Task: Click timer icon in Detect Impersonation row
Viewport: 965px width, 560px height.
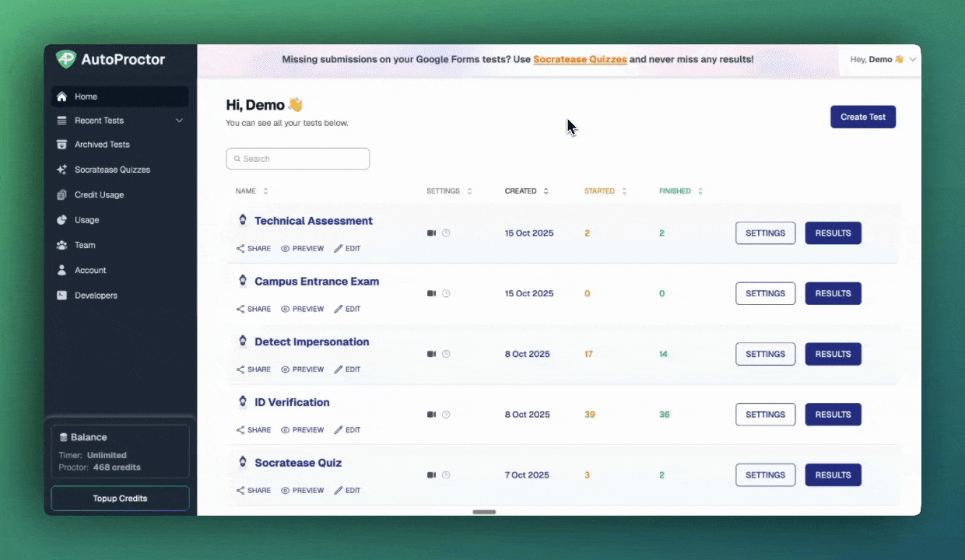Action: pos(446,354)
